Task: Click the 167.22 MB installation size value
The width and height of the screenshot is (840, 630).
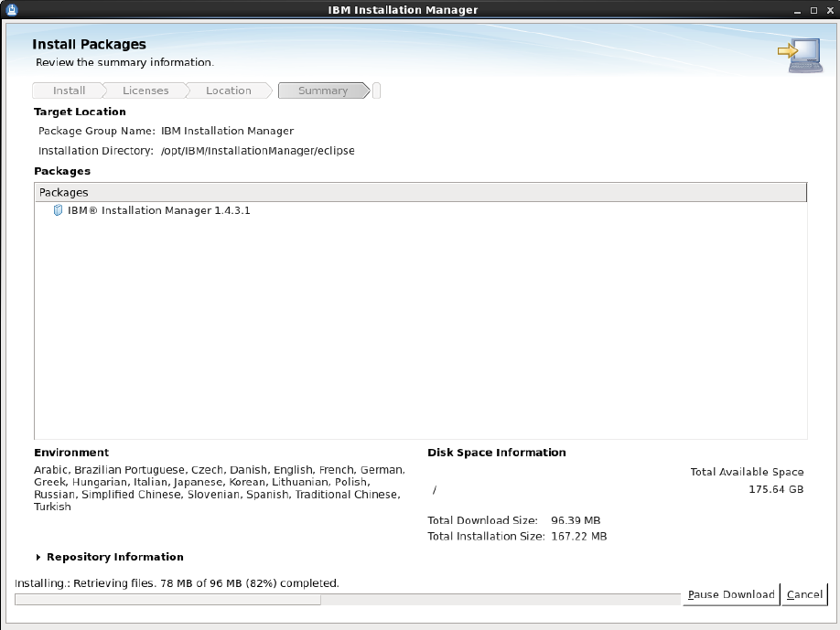Action: tap(578, 537)
